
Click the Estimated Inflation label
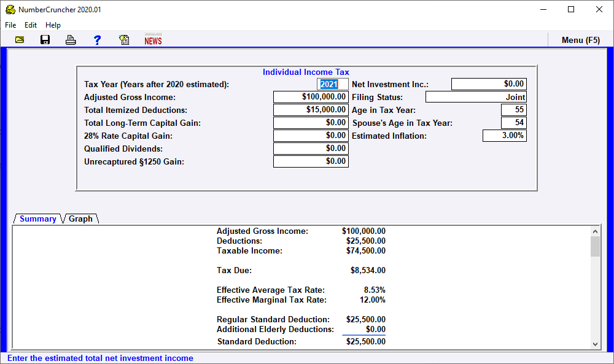[389, 136]
